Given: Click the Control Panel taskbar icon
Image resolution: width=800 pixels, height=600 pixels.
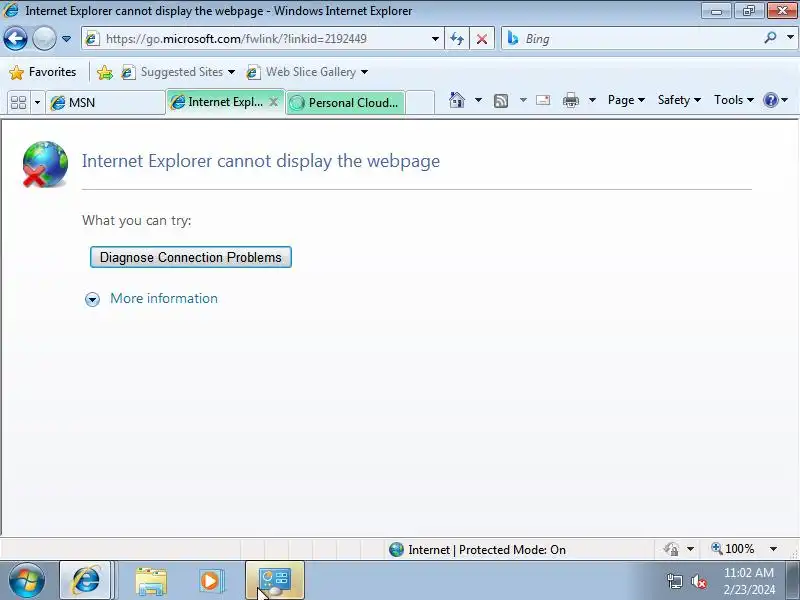Looking at the screenshot, I should tap(275, 581).
